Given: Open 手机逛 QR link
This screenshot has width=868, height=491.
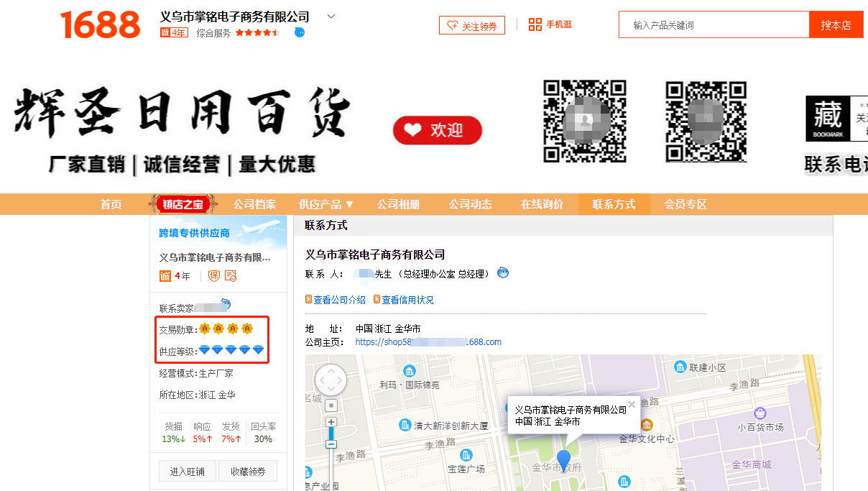Looking at the screenshot, I should (550, 24).
